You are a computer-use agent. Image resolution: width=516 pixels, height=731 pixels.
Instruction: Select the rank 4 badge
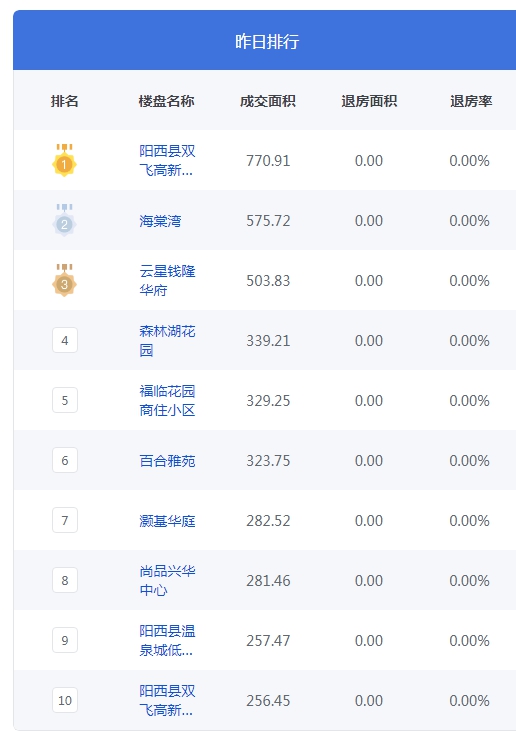(65, 340)
